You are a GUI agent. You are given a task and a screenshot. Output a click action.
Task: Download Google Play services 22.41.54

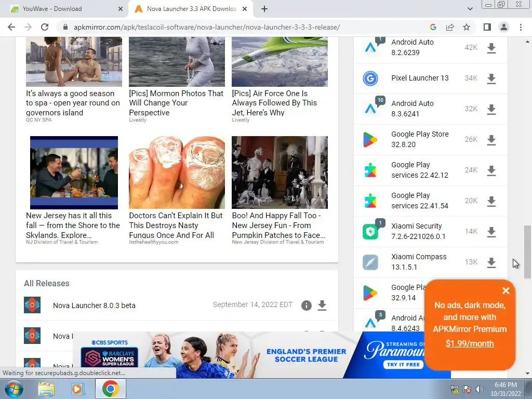pos(491,201)
